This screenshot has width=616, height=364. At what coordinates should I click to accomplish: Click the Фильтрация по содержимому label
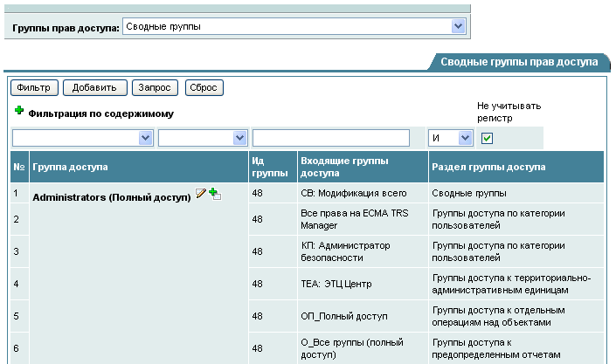101,113
